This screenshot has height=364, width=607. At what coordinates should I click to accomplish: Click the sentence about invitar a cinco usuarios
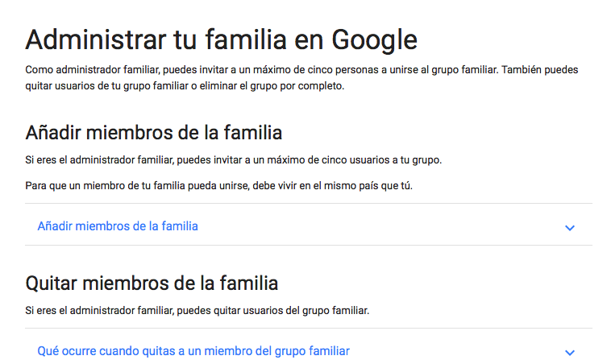pos(234,159)
